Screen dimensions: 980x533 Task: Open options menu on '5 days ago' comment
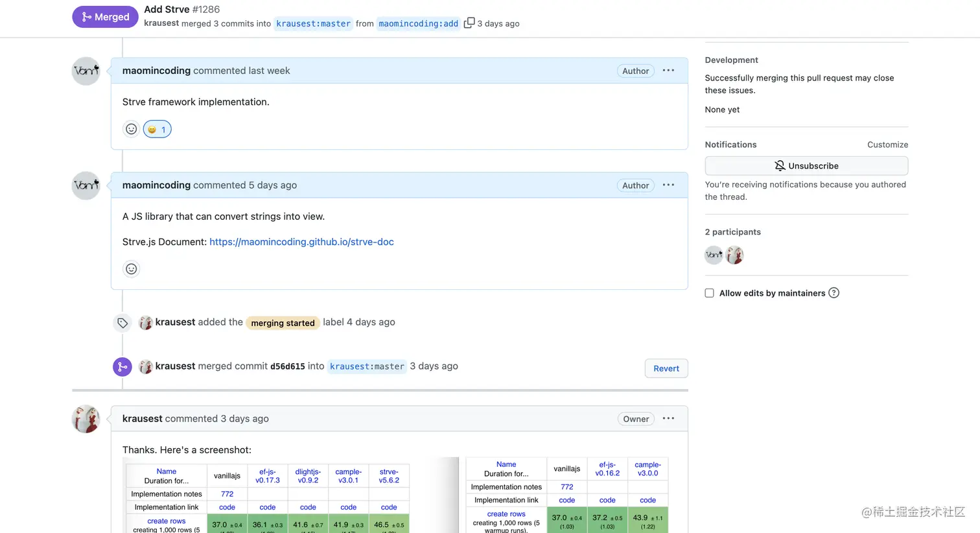pos(668,185)
